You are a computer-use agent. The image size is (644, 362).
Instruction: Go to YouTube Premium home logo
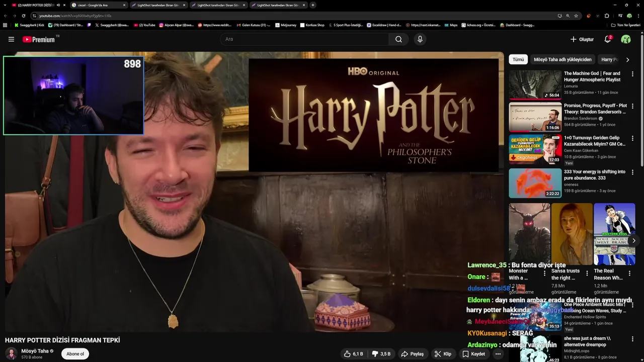coord(40,39)
